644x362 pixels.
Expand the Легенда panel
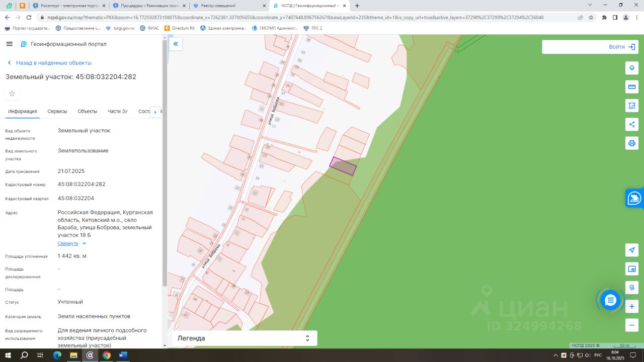(245, 338)
